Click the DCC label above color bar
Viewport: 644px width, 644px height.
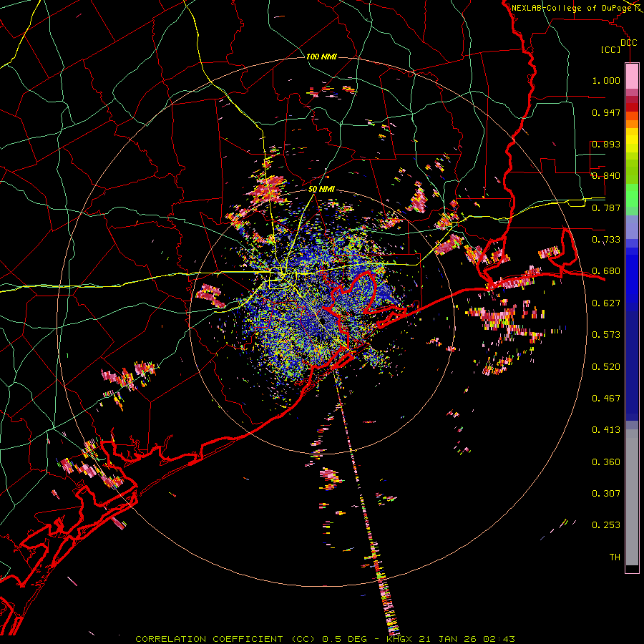click(628, 43)
